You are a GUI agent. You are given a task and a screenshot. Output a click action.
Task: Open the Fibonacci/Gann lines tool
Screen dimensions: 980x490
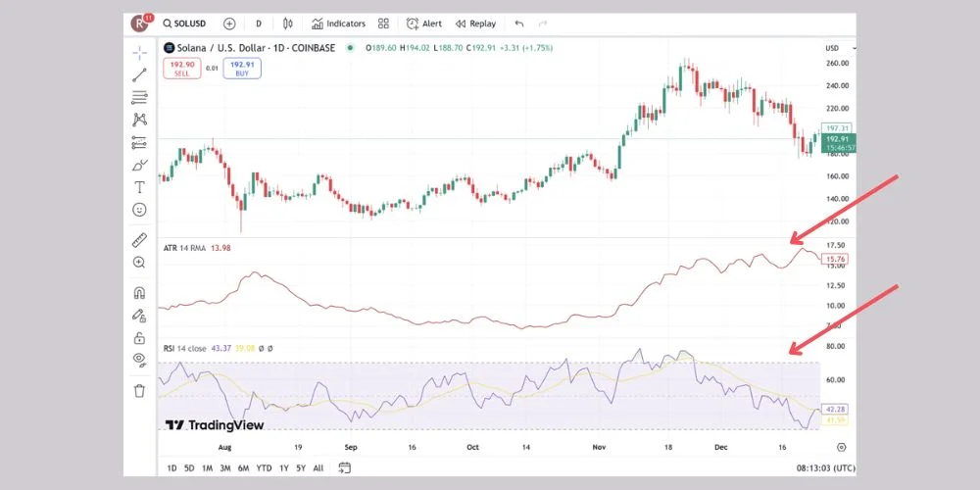[139, 97]
